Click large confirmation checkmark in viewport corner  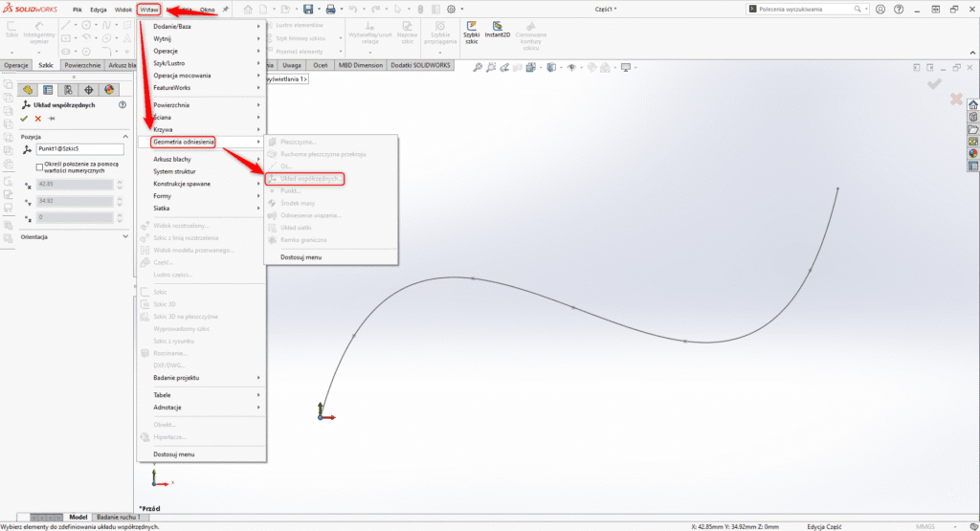click(x=934, y=83)
